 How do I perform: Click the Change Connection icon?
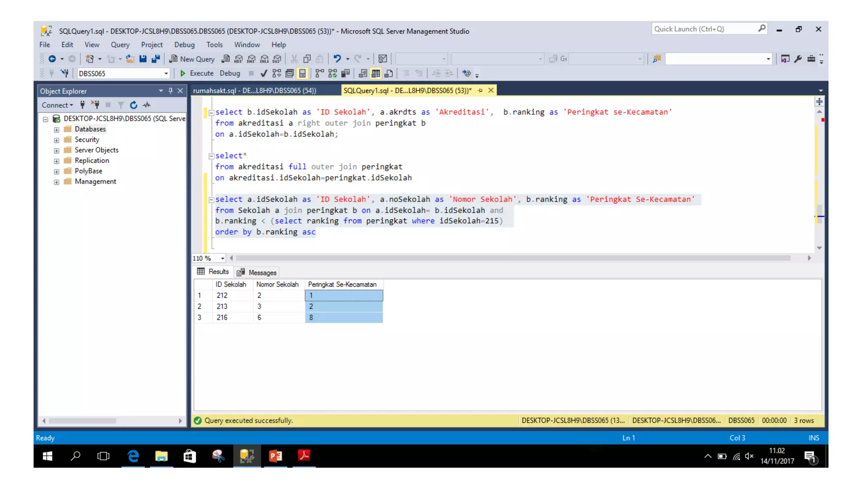coord(64,73)
